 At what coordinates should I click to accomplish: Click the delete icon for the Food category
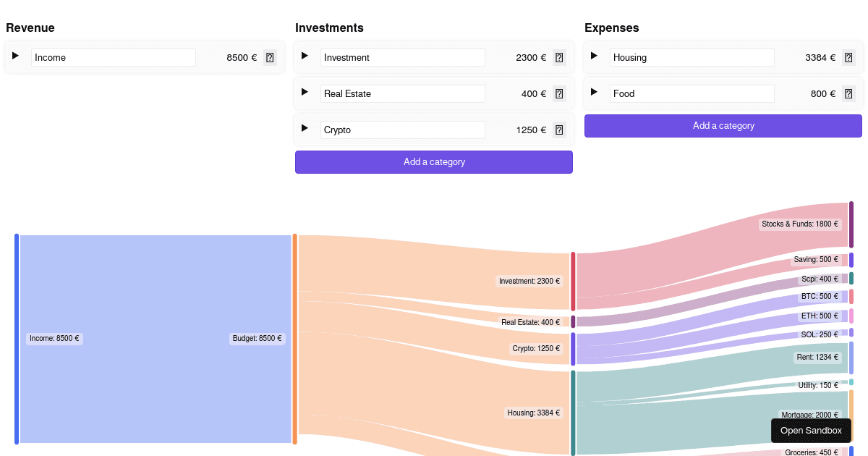pyautogui.click(x=848, y=93)
